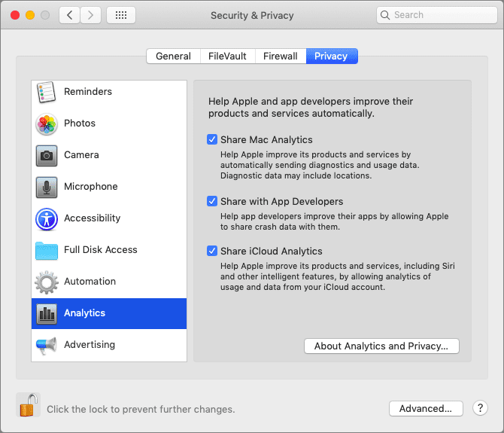The width and height of the screenshot is (504, 433).
Task: Switch to the Firewall tab
Action: pos(281,56)
